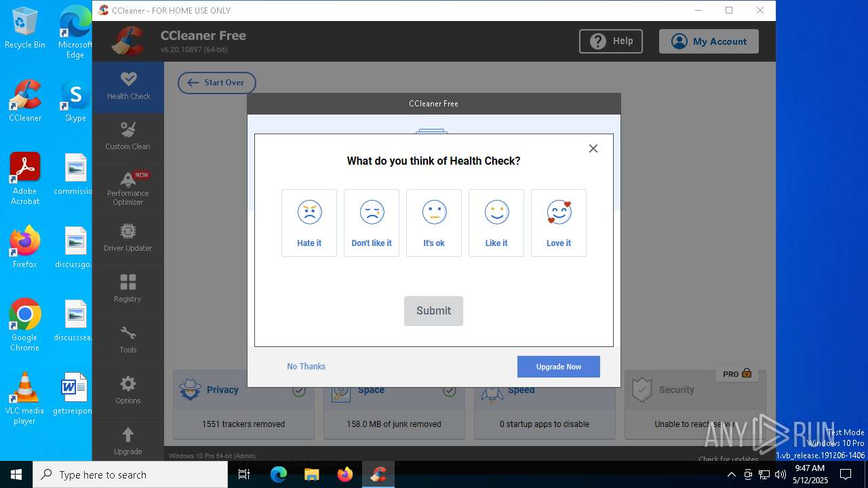Open the Tools section in sidebar
This screenshot has height=488, width=868.
tap(128, 341)
